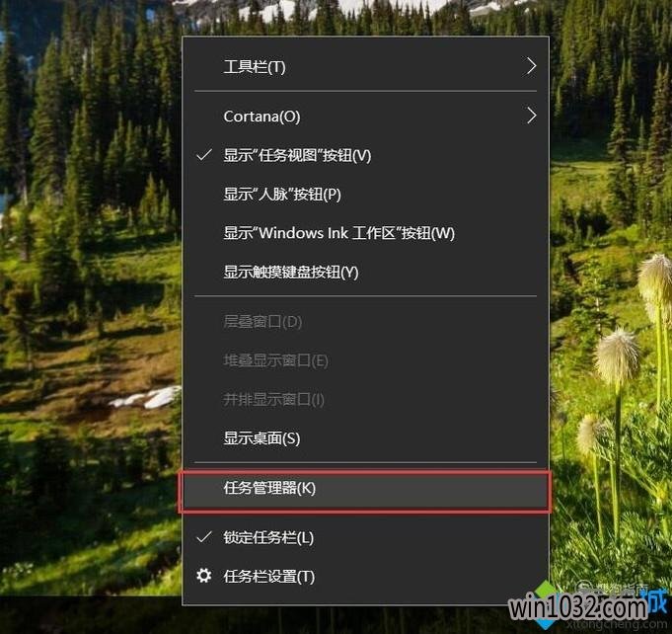Click the checkmark icon beside 锁定任务栏
This screenshot has width=672, height=634.
pyautogui.click(x=204, y=536)
